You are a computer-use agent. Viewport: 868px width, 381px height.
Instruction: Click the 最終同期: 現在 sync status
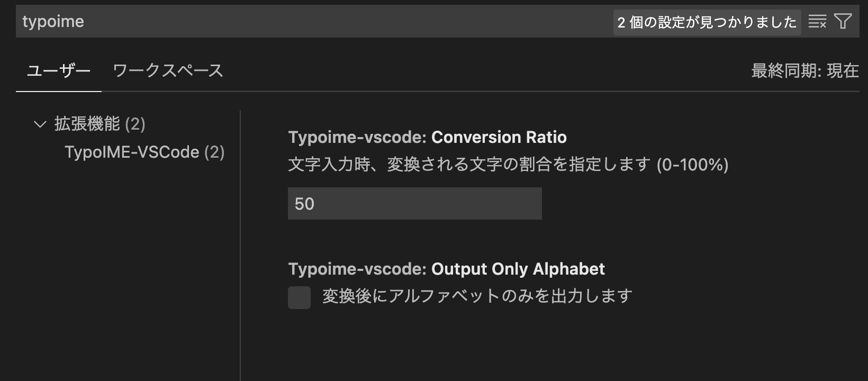click(804, 71)
